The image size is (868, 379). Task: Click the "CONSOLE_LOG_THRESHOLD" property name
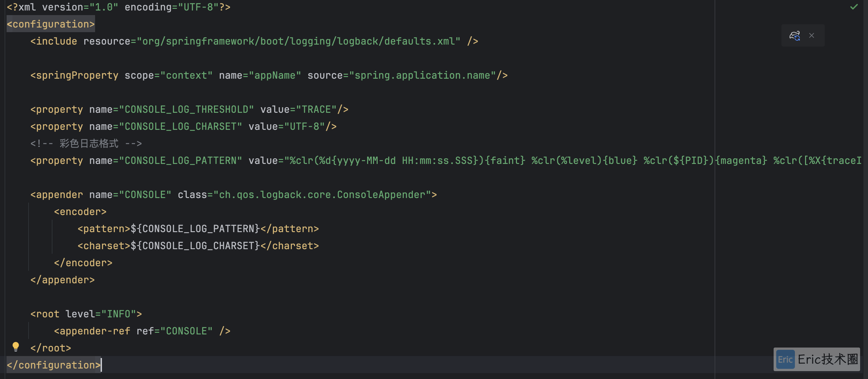pyautogui.click(x=186, y=110)
